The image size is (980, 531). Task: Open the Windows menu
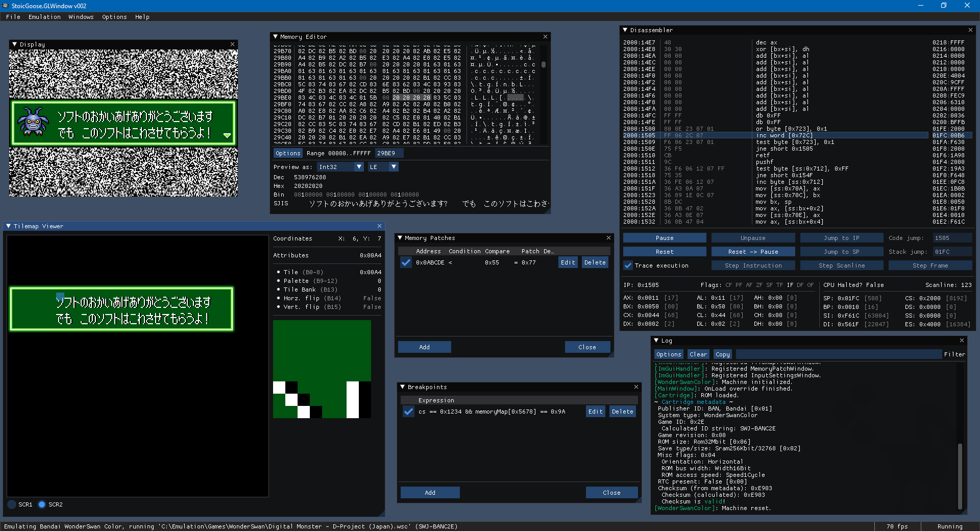coord(81,17)
